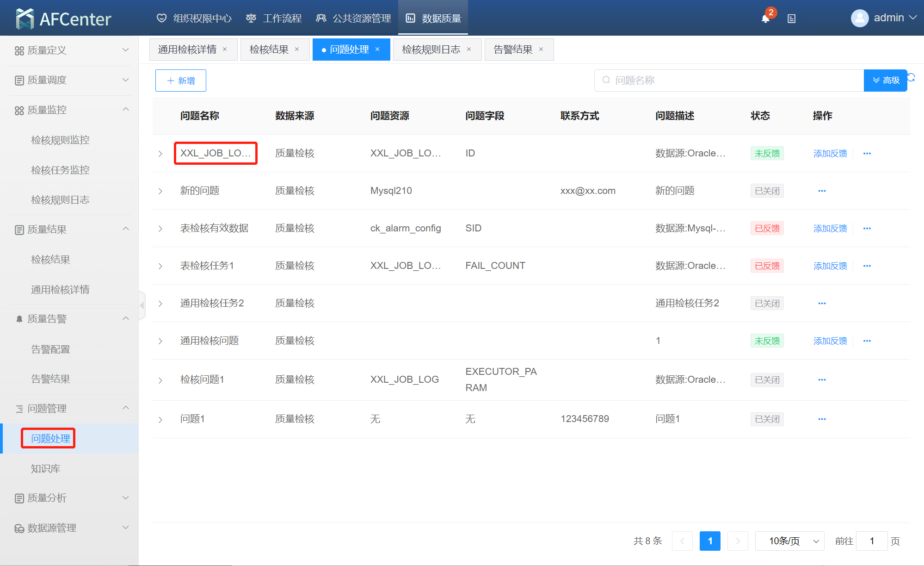This screenshot has height=566, width=924.
Task: Open 知识库 in the sidebar
Action: point(45,468)
